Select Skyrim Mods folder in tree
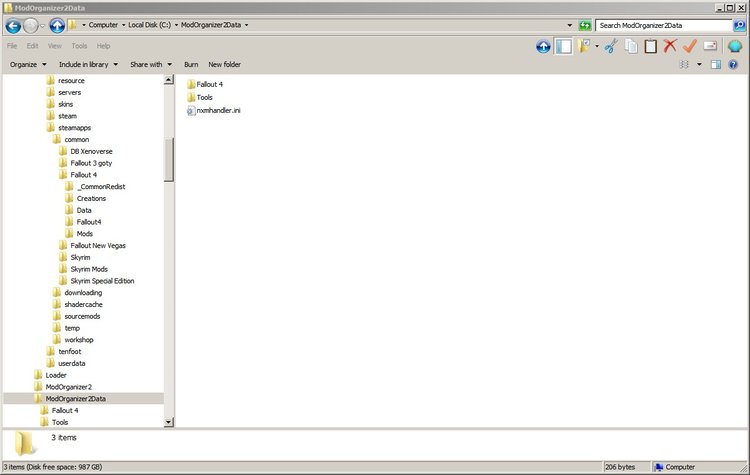The image size is (750, 475). (89, 269)
